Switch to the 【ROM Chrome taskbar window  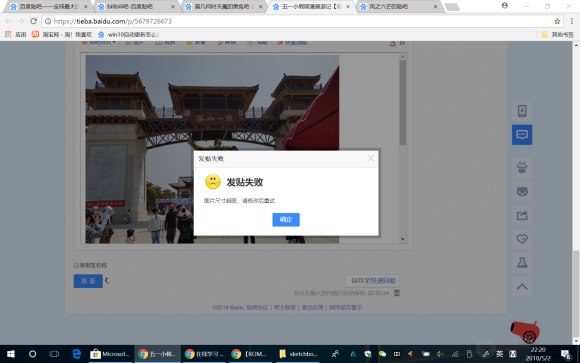pyautogui.click(x=250, y=354)
